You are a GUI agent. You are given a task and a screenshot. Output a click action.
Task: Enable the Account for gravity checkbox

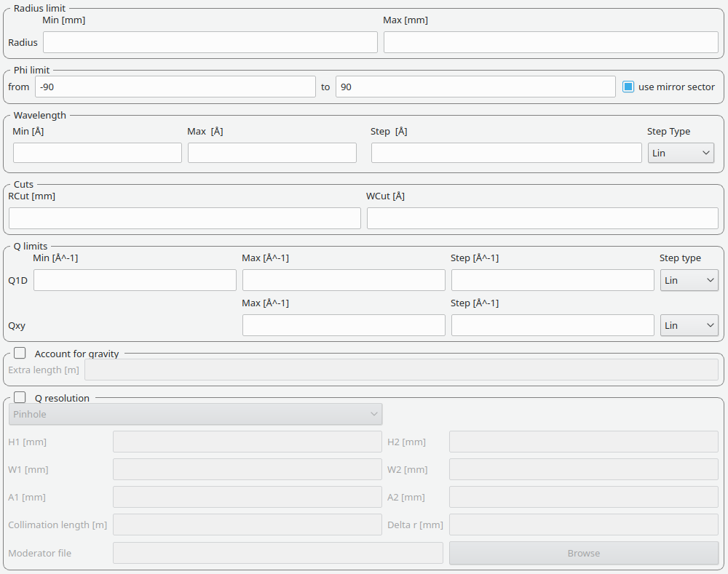coord(20,353)
